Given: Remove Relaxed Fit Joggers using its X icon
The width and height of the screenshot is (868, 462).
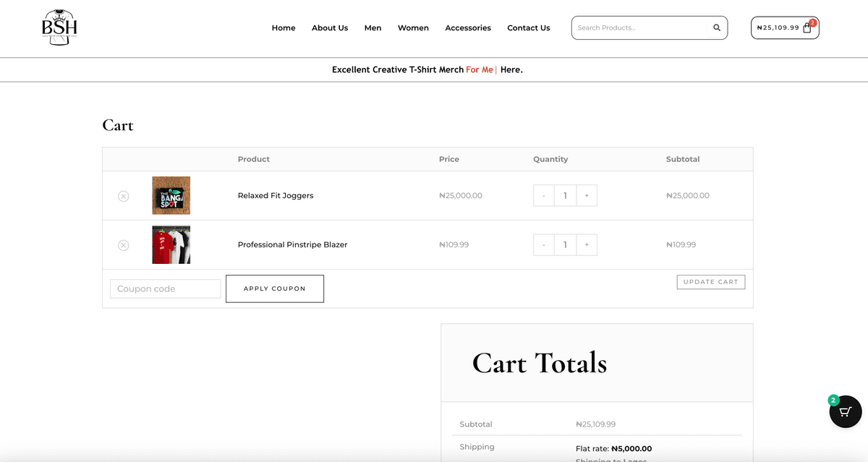Looking at the screenshot, I should tap(124, 195).
